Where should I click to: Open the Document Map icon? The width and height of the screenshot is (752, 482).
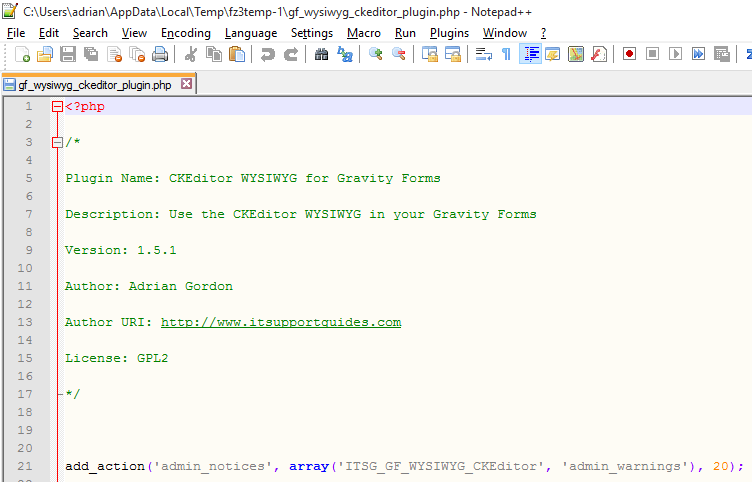click(576, 54)
